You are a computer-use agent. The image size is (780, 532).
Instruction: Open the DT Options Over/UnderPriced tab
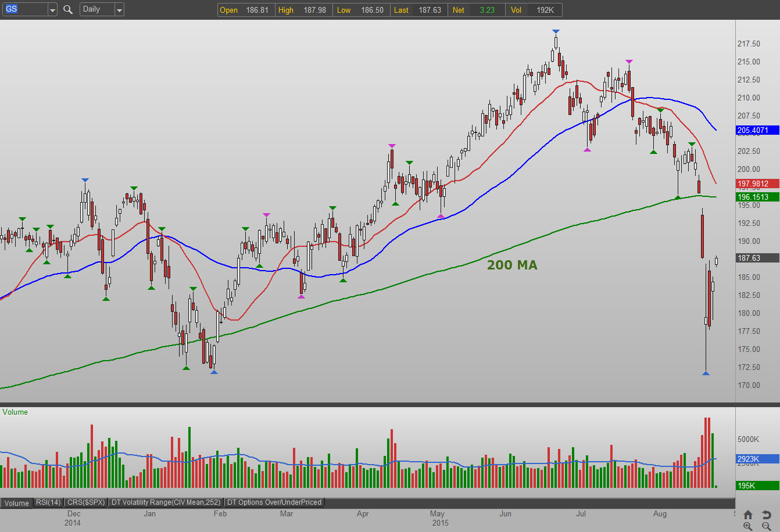pyautogui.click(x=274, y=502)
